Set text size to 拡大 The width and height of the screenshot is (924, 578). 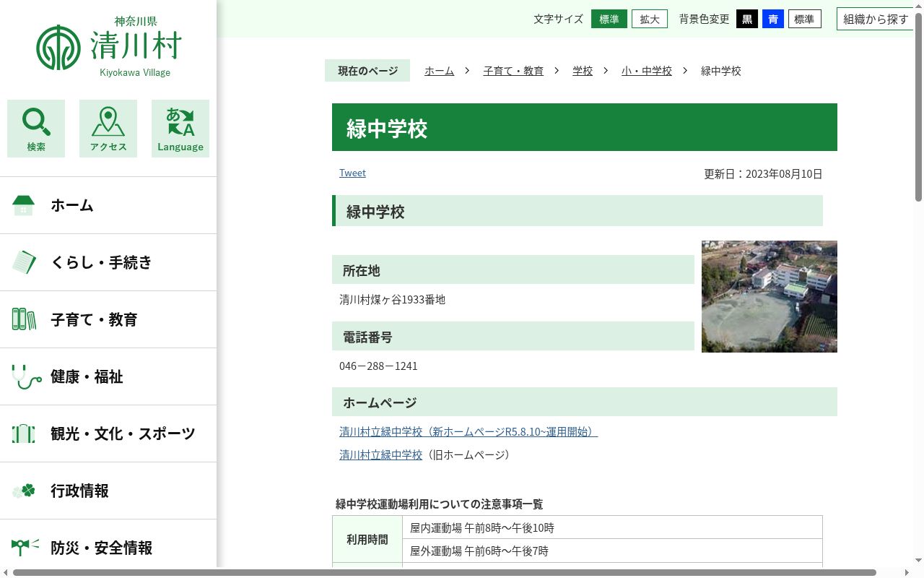click(x=650, y=19)
